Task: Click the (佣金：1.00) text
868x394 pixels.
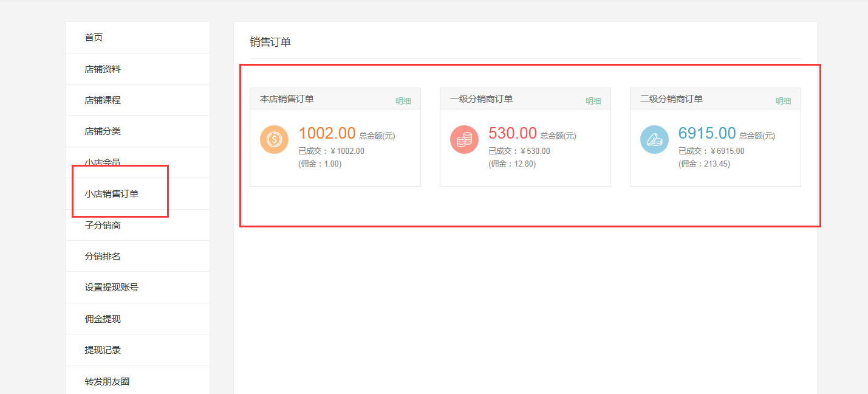Action: click(x=320, y=164)
